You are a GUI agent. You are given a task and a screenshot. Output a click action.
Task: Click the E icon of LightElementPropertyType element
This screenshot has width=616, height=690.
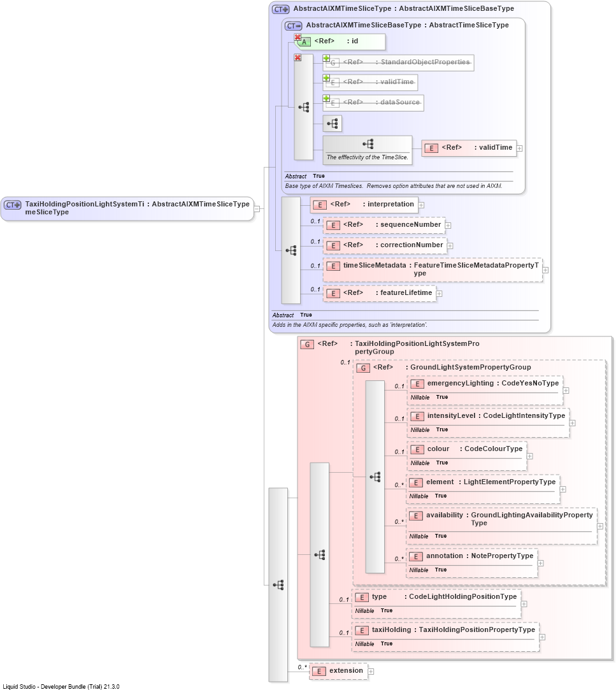(x=416, y=483)
